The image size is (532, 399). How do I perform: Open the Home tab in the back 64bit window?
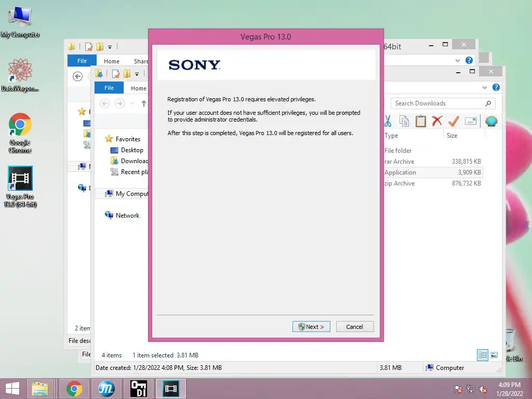[x=112, y=61]
